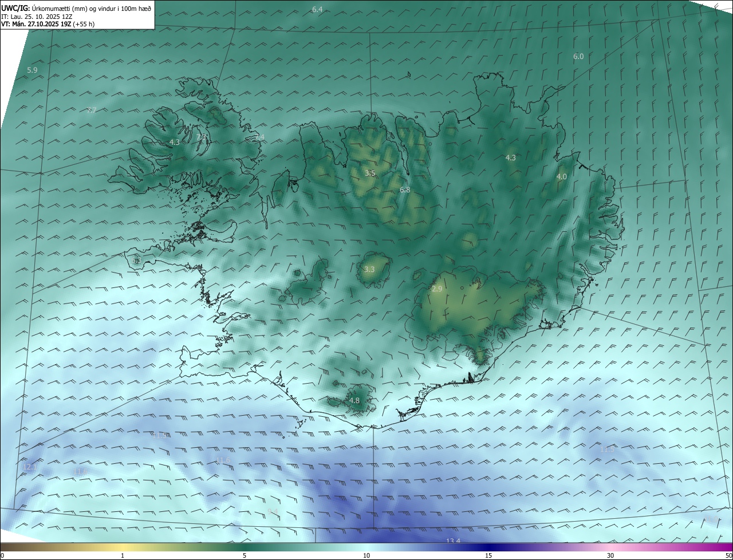The width and height of the screenshot is (733, 560).
Task: Pick the color at tick 10 on the colorbar
Action: (366, 546)
